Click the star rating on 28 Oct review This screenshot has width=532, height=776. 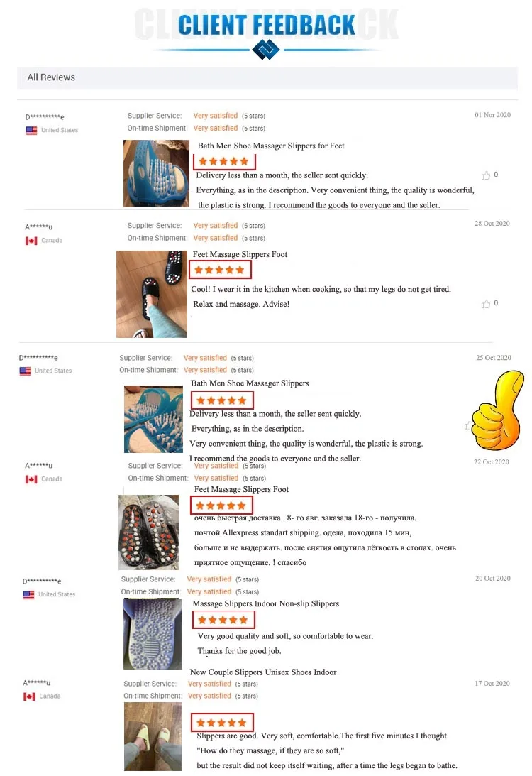[220, 270]
